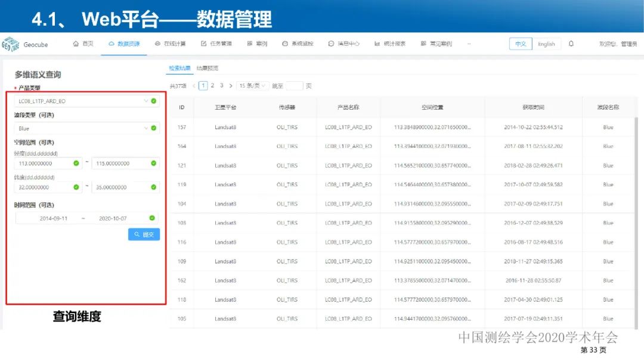Switch to the 结果预览 preview tab
This screenshot has width=644, height=362.
click(x=208, y=67)
